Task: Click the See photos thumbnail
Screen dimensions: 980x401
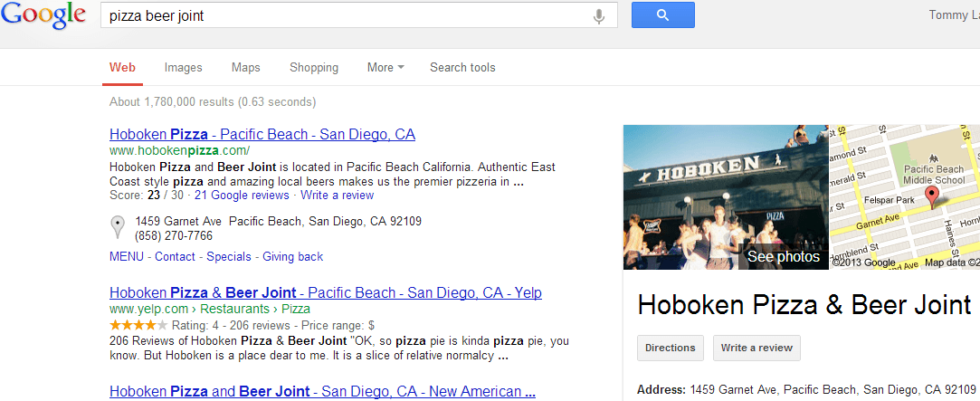Action: coord(726,197)
